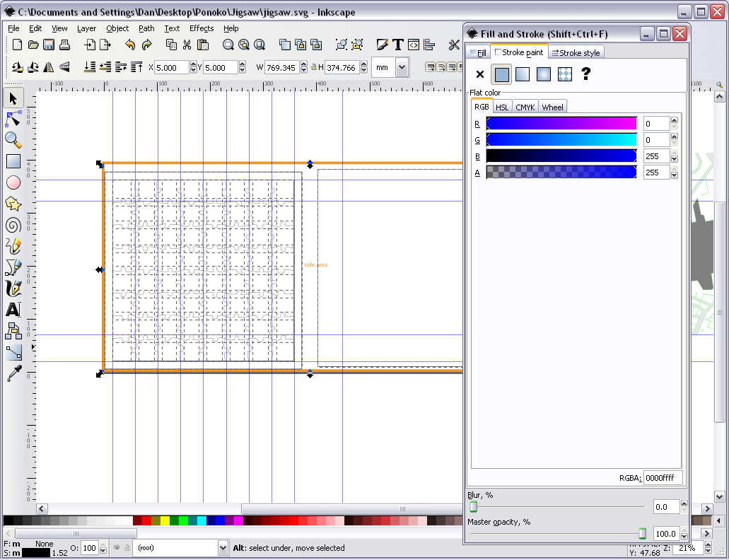Select the Bezier pen tool
Viewport: 729px width, 560px height.
(x=13, y=267)
